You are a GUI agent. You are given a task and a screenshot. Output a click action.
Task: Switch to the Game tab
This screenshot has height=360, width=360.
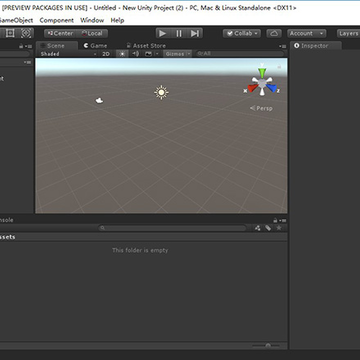(95, 46)
